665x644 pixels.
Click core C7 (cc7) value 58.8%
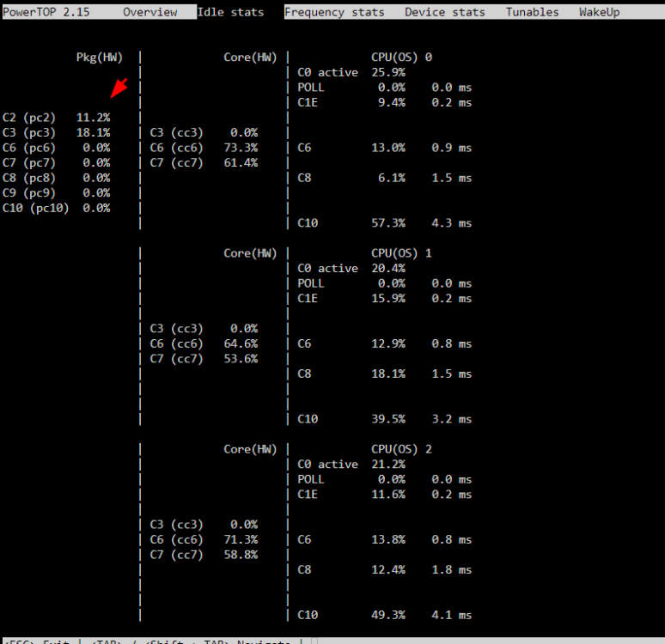[241, 555]
